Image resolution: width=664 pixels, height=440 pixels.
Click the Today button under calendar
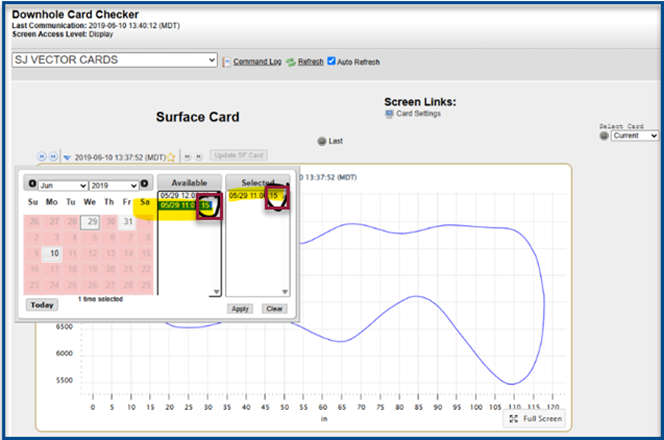tap(41, 304)
